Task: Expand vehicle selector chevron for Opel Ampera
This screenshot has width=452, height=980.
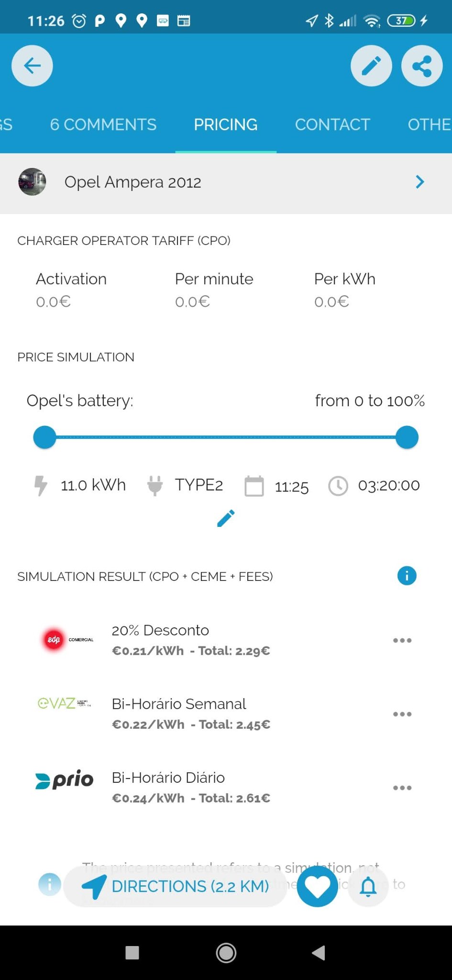Action: pos(419,182)
